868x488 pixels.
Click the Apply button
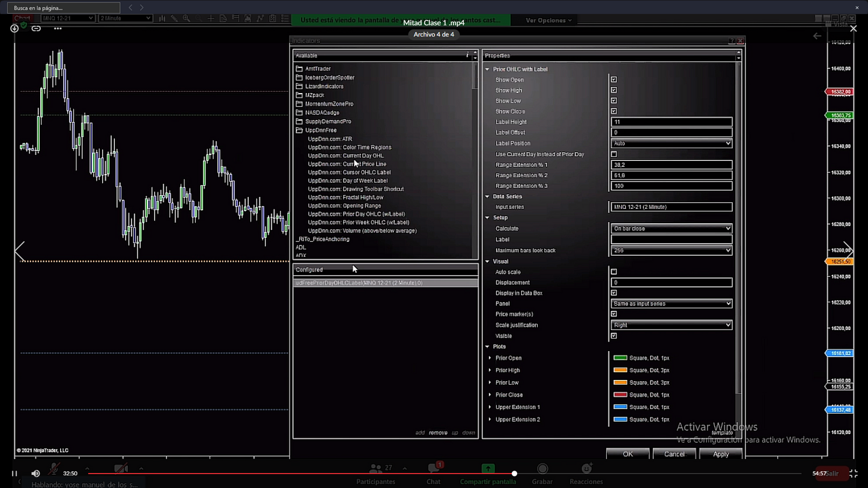(x=721, y=454)
